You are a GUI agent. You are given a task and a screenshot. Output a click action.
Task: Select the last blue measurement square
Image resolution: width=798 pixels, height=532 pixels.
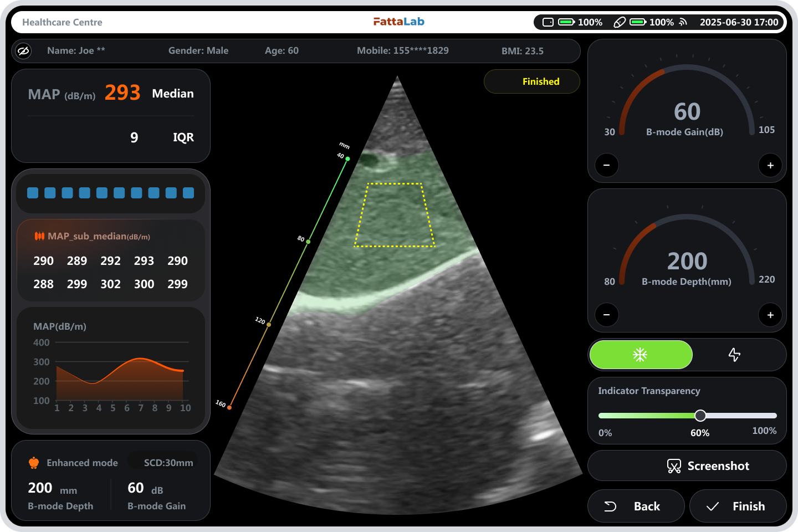tap(188, 193)
